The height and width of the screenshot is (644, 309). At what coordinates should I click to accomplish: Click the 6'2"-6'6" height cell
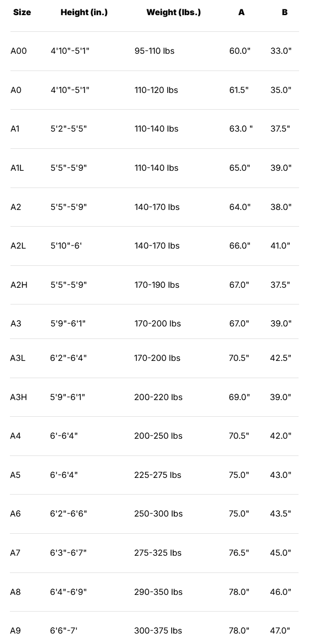[x=68, y=513]
